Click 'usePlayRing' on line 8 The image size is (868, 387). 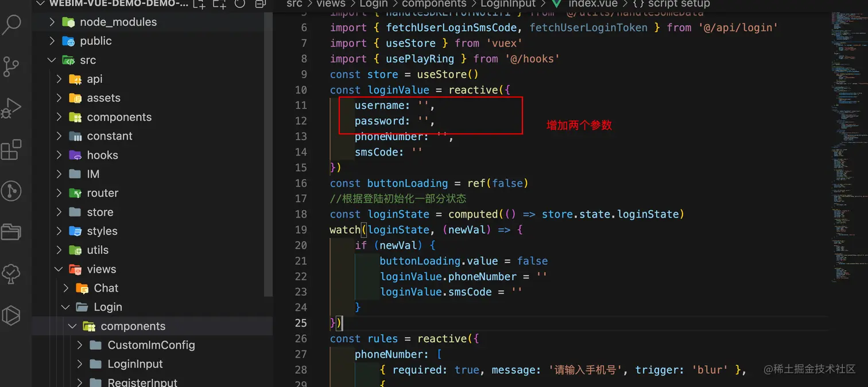pos(420,59)
